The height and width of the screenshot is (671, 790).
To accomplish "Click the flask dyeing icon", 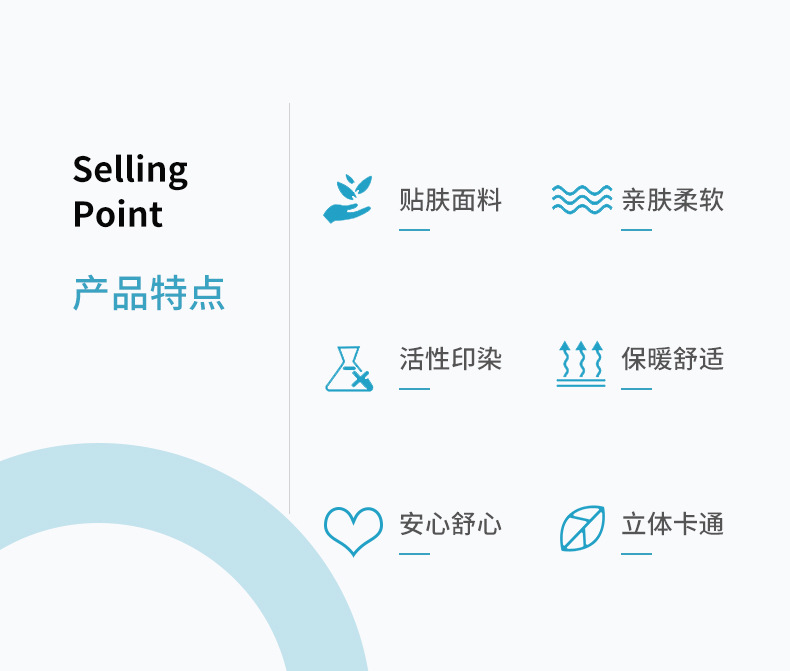I will [x=349, y=368].
